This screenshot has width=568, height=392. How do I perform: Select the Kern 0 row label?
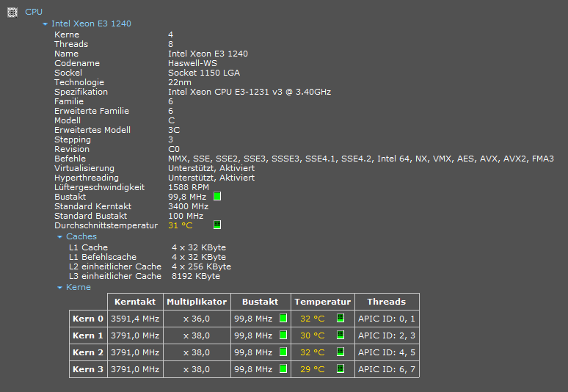coord(88,319)
